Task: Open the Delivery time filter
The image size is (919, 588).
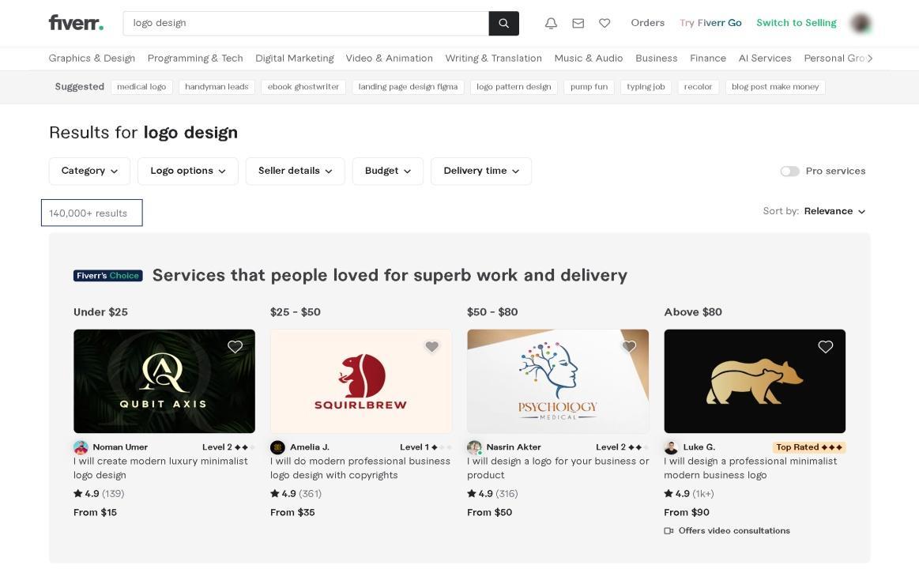Action: (480, 171)
